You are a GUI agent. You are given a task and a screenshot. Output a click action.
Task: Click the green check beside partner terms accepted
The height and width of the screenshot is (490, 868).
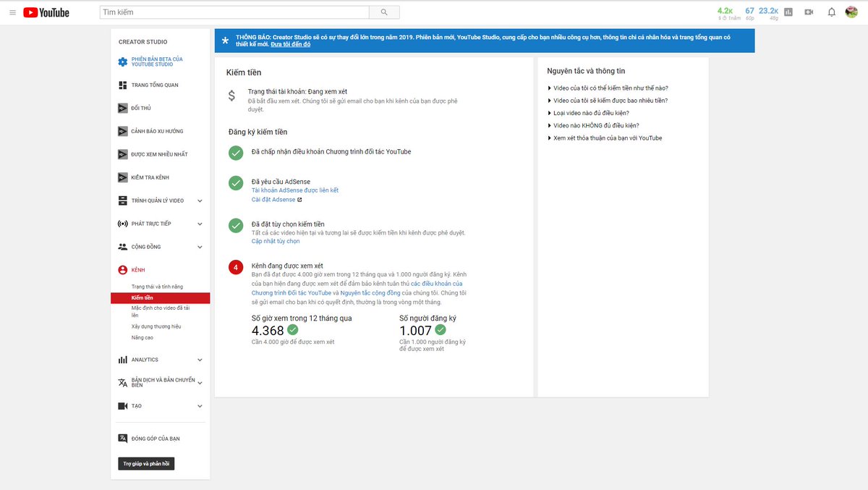[x=236, y=153]
